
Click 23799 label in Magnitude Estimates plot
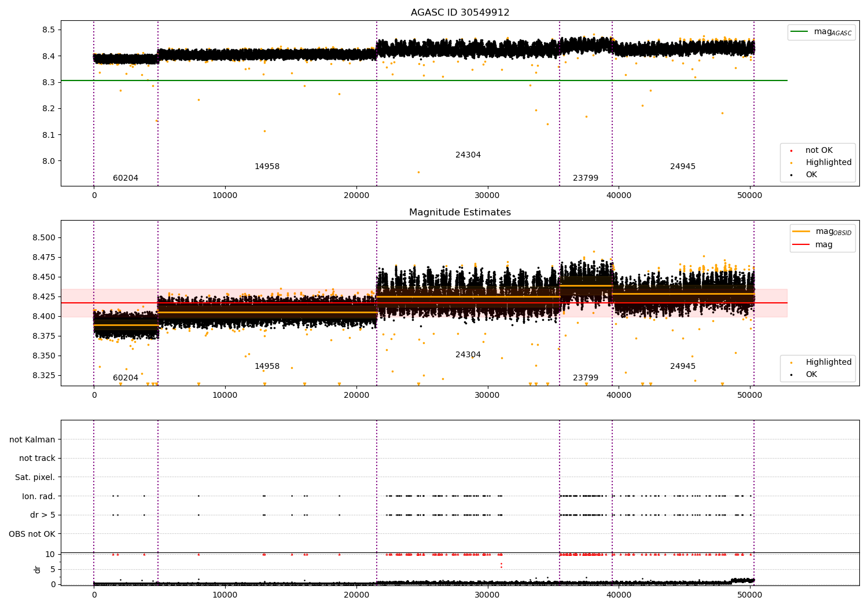coord(586,378)
